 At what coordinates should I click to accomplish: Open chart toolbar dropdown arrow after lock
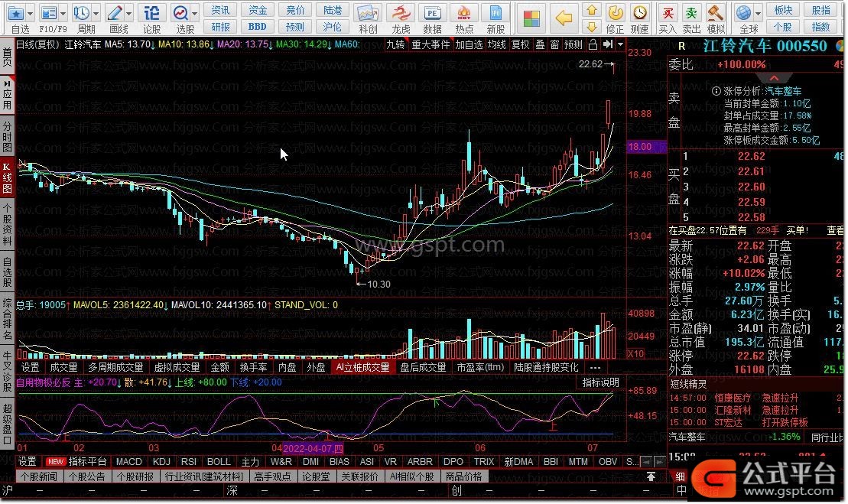coord(620,44)
